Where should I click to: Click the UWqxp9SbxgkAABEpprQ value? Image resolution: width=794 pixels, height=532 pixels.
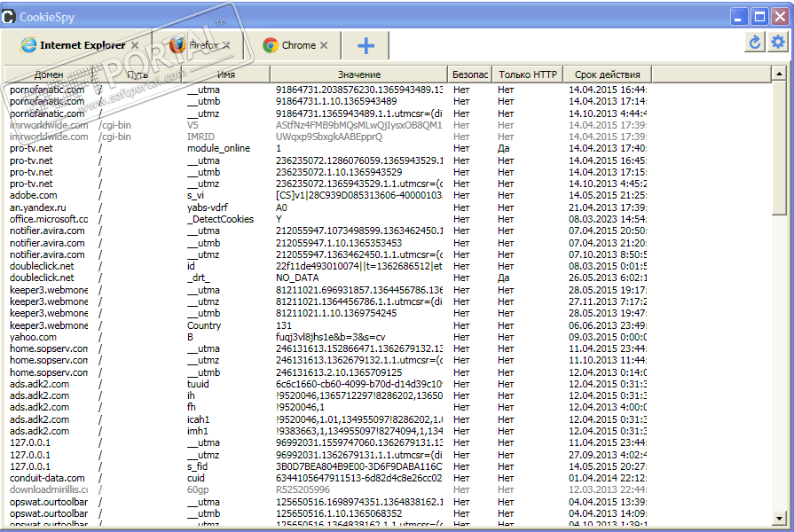328,137
